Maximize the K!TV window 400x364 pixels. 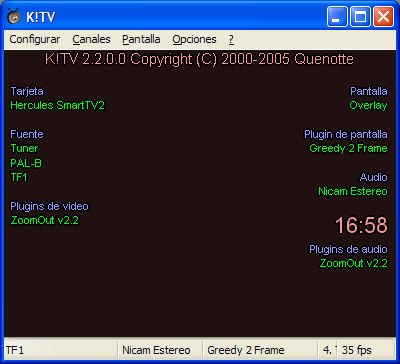pyautogui.click(x=360, y=17)
